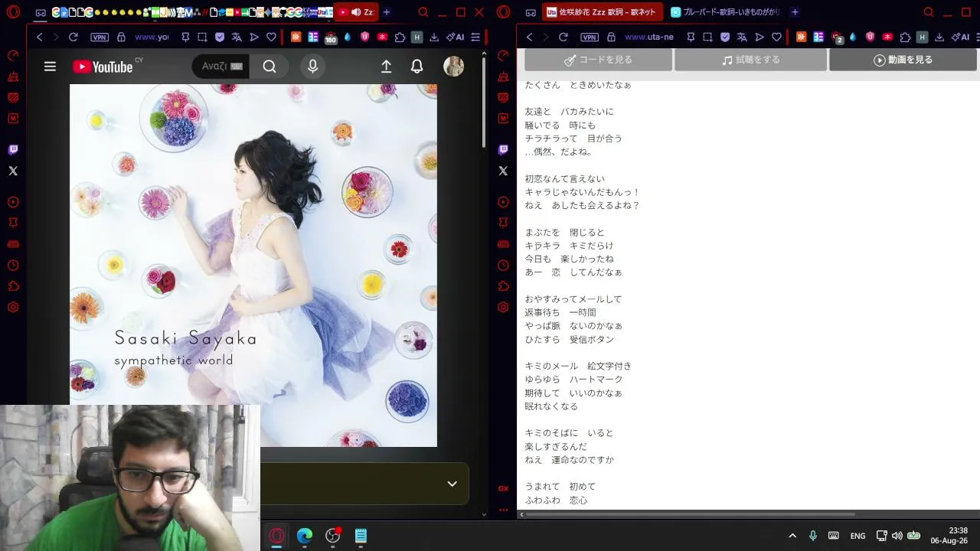Open the YouTube guide hamburger menu
Viewport: 980px width, 551px height.
click(50, 67)
